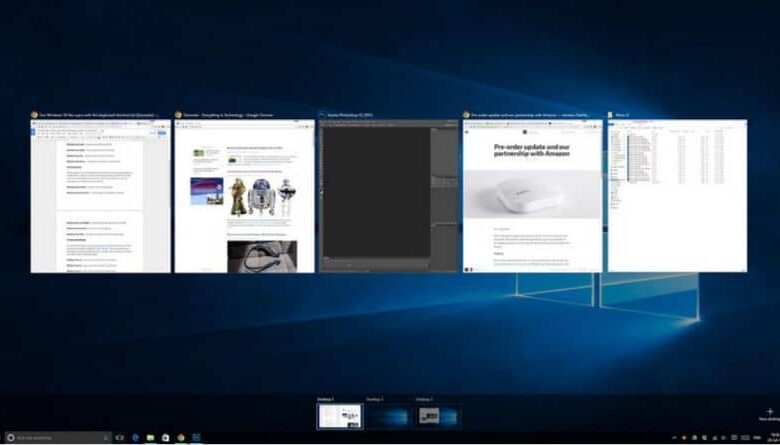This screenshot has height=445, width=780.
Task: Click the folder icon beside File Explorer title
Action: point(610,114)
